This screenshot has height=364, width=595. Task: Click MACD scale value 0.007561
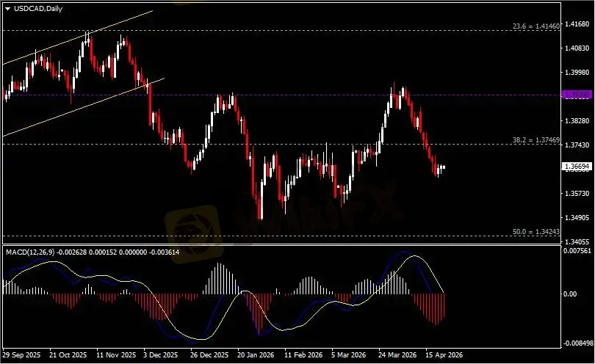pyautogui.click(x=577, y=251)
